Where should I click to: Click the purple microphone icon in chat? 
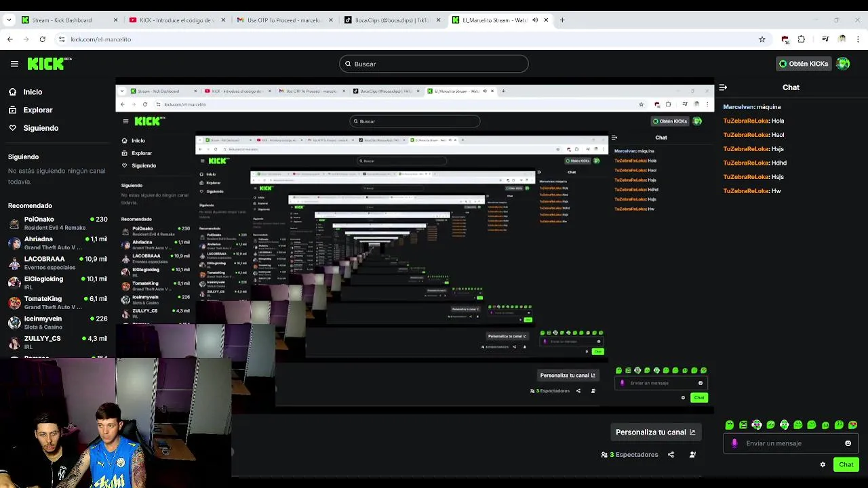734,443
